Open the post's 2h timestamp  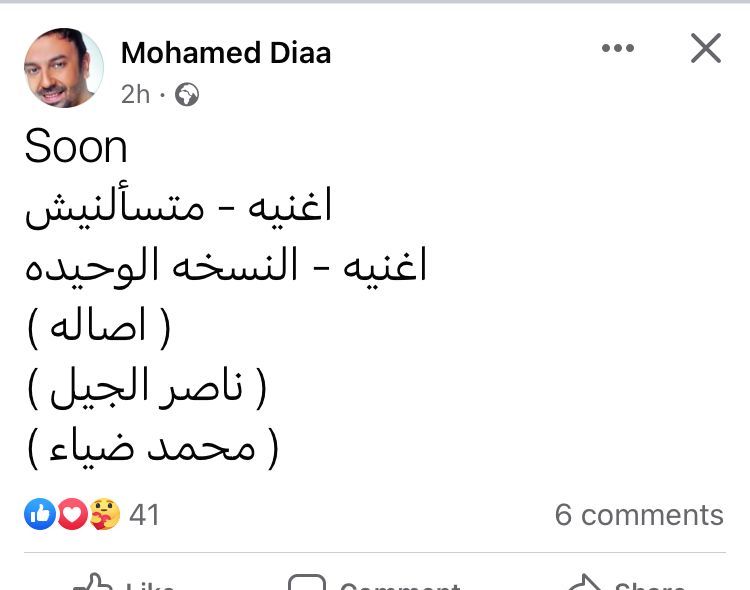[x=135, y=94]
